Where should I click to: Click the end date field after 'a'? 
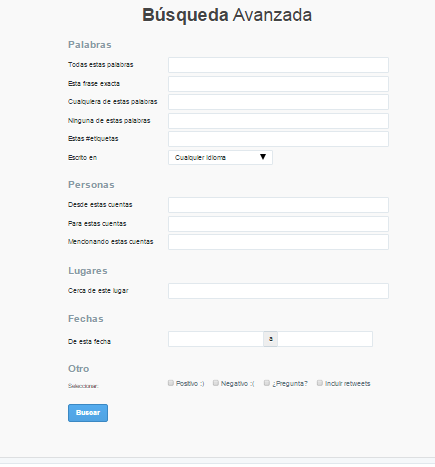(325, 339)
